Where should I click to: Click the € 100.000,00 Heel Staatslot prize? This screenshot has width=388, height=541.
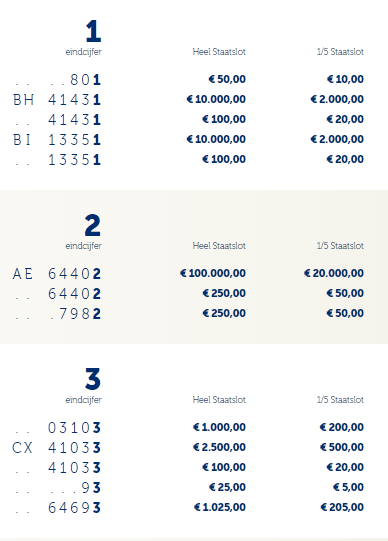[213, 273]
